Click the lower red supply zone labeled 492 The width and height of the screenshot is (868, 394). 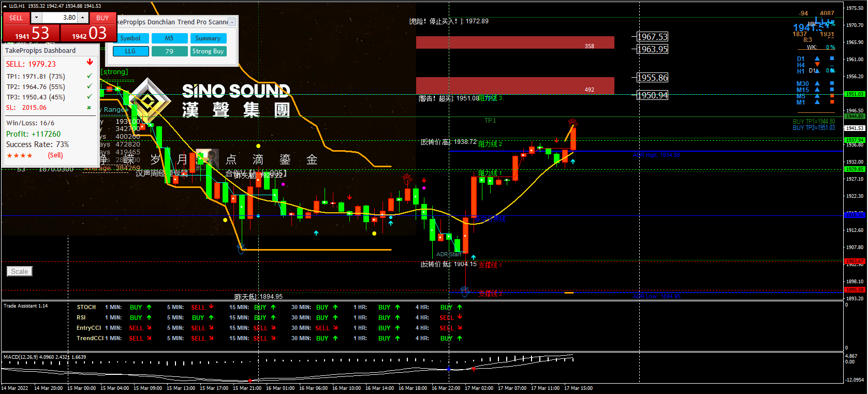click(515, 85)
